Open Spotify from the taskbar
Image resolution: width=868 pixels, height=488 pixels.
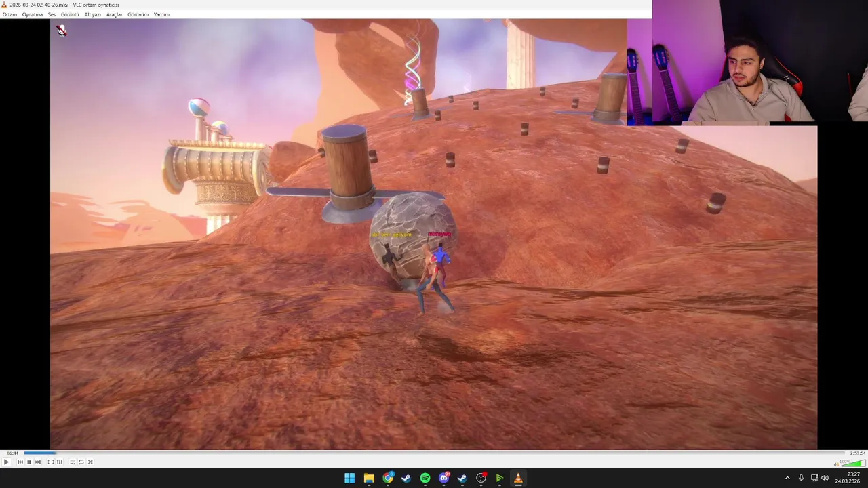click(425, 478)
